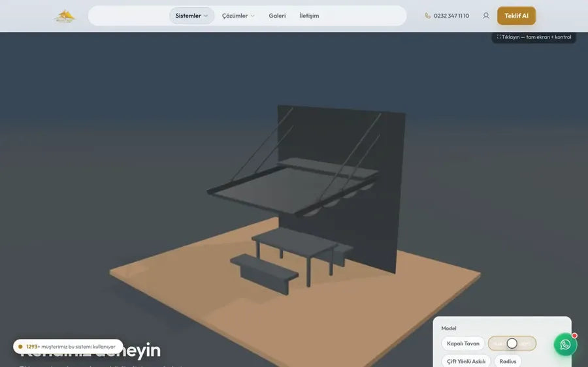This screenshot has height=367, width=588.
Task: Click the highlighted model slider pill
Action: (512, 343)
